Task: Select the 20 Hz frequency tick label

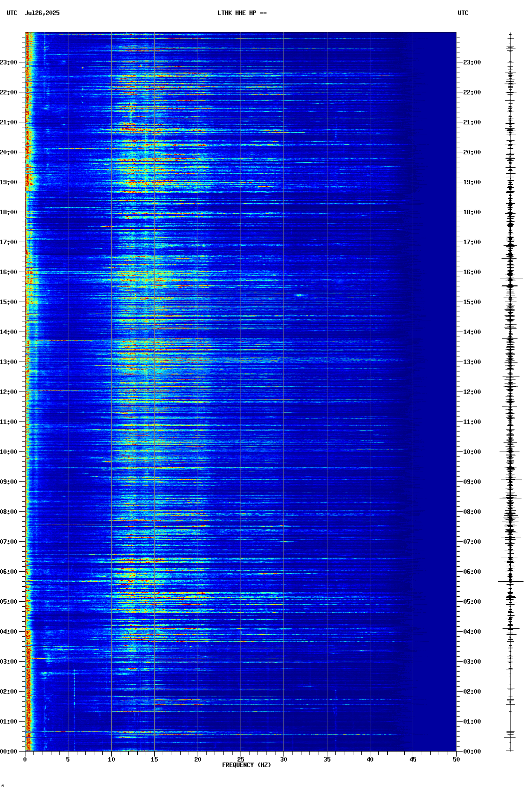Action: [198, 760]
